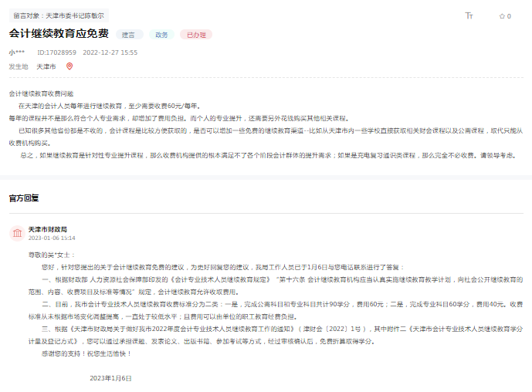
Task: Click the post timestamp 2022-12-27 15:55
Action: 110,52
